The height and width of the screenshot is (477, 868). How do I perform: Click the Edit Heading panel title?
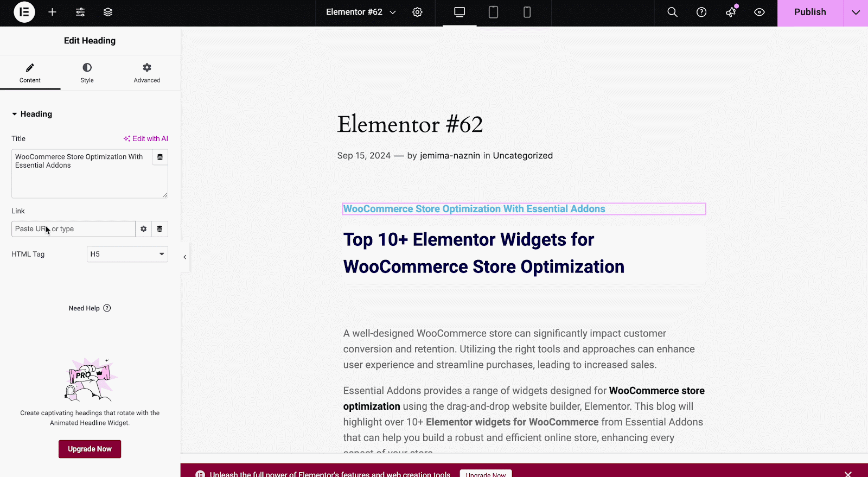click(x=90, y=41)
